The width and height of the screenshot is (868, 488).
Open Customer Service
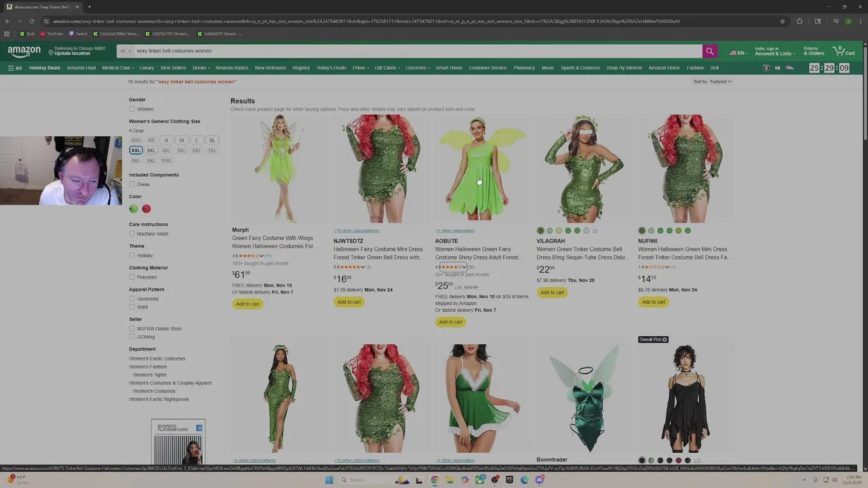[488, 68]
